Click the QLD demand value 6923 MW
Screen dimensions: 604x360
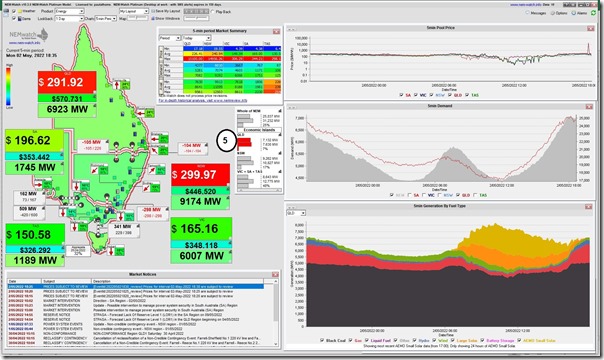tap(67, 110)
